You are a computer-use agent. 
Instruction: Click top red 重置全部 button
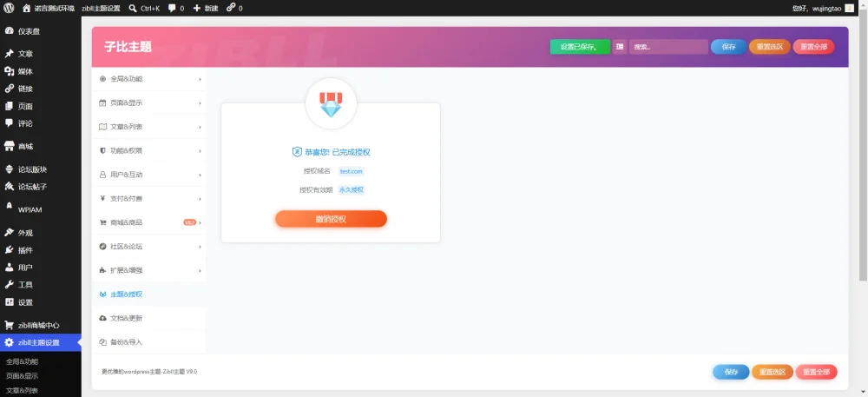(814, 47)
